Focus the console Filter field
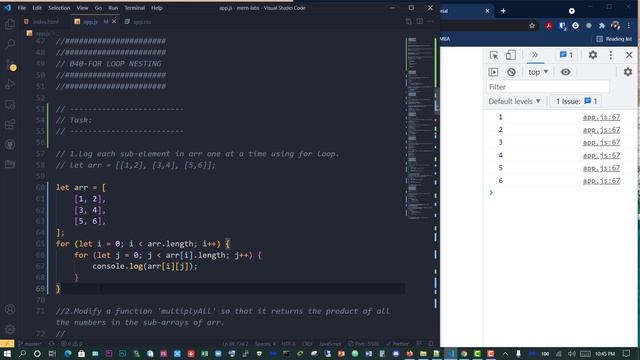Screen dimensions: 640x360 coord(547,87)
